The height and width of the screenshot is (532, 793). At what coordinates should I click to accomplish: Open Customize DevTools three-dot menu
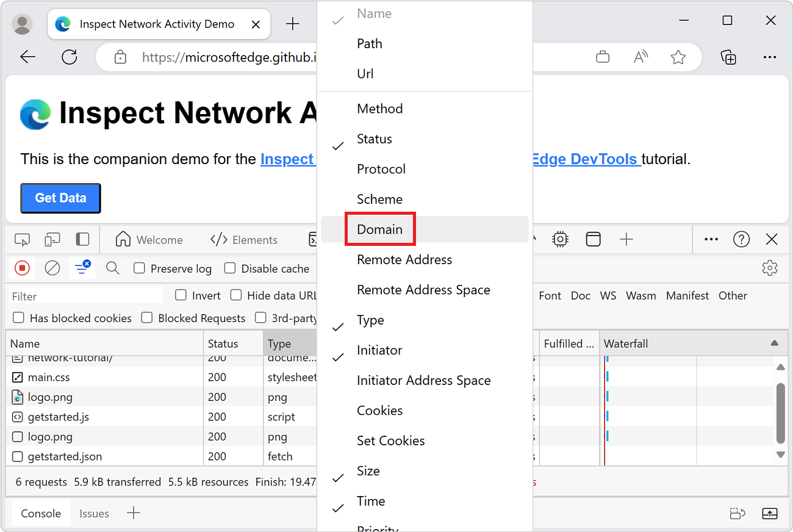tap(711, 240)
